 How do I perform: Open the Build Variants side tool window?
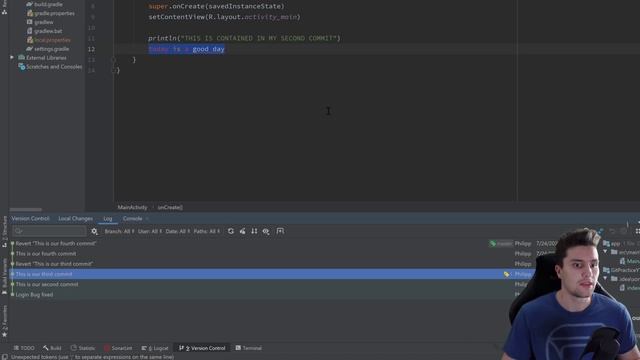point(4,276)
